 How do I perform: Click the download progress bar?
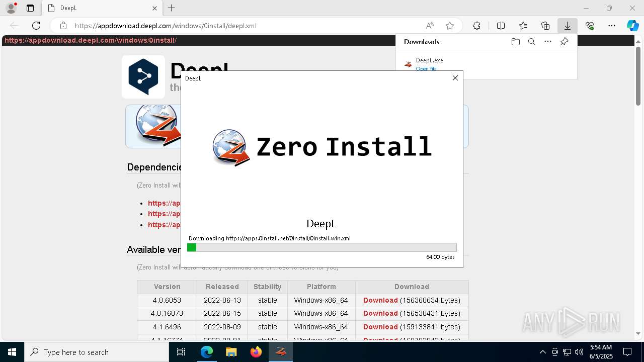coord(321,247)
